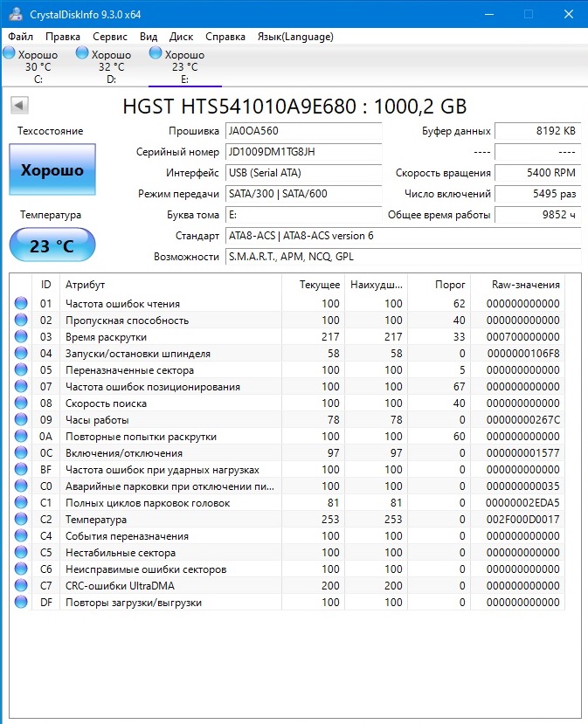Click the Прошивка value field
Screen dimensions: 588x724
(x=302, y=131)
